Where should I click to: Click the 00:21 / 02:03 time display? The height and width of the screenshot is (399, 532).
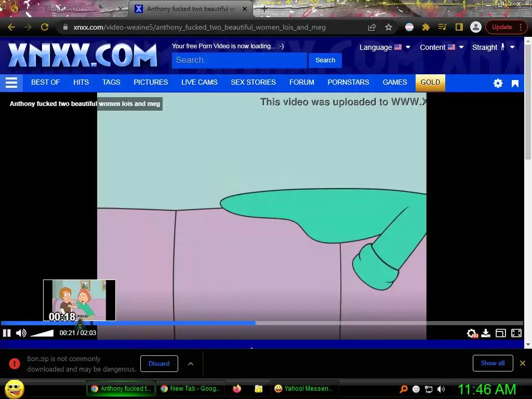click(x=78, y=333)
